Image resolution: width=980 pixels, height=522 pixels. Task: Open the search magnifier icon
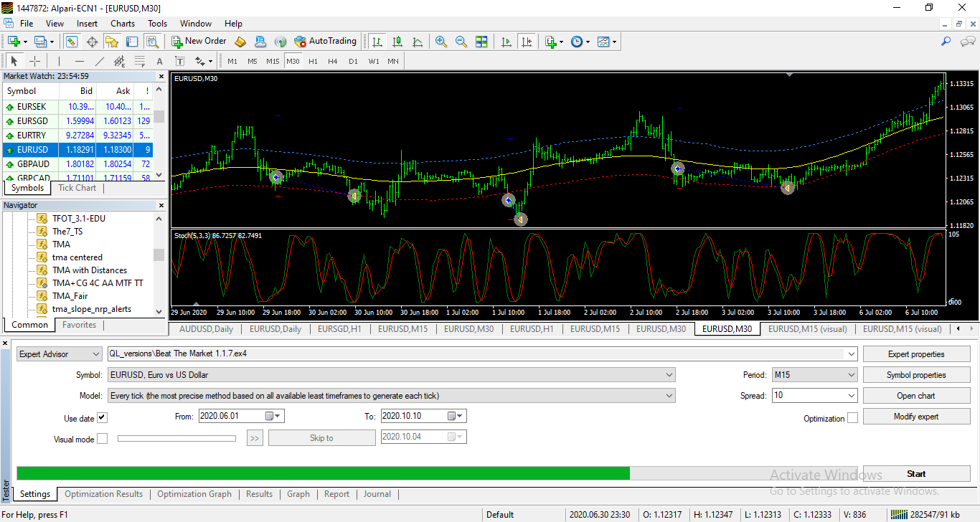point(946,42)
